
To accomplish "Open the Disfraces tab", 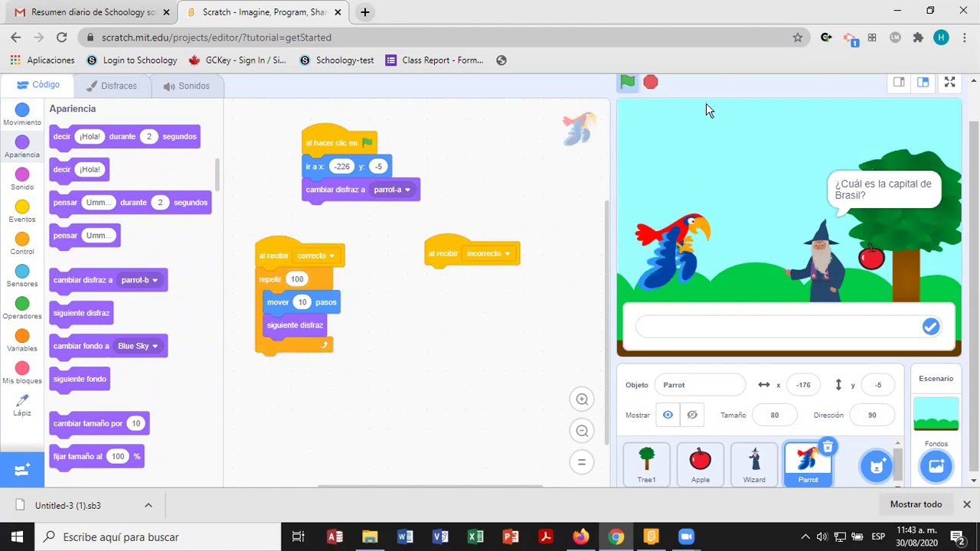I will (x=112, y=86).
